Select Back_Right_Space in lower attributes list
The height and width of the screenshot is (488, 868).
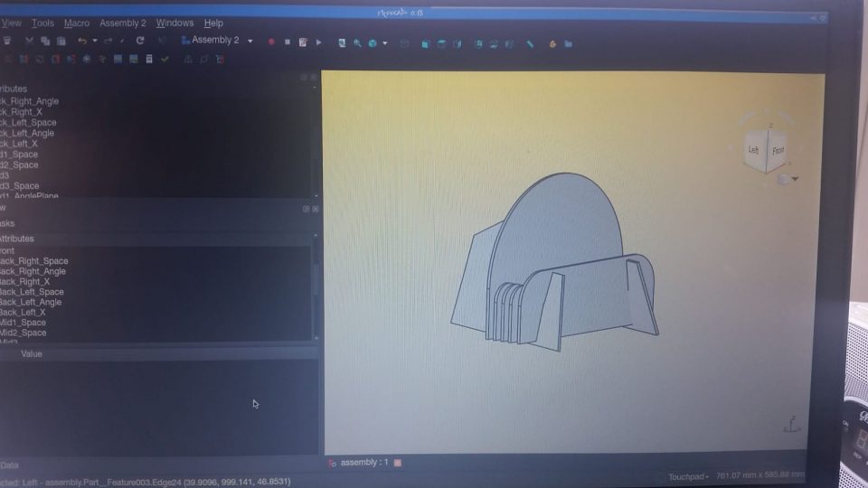pos(33,260)
